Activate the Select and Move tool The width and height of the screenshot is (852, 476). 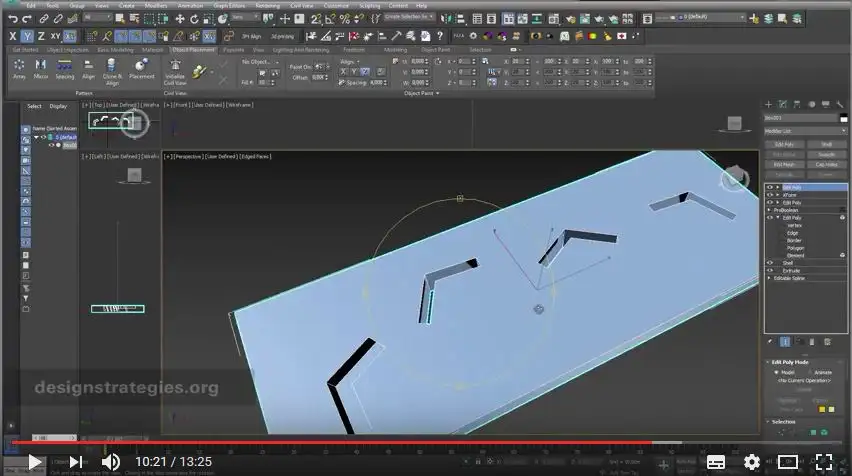point(179,19)
